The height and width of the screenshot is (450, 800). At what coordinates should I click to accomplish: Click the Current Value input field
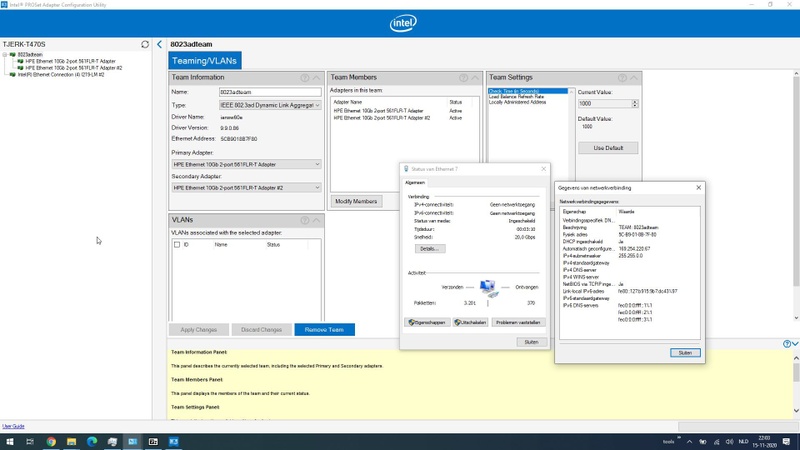[x=605, y=104]
